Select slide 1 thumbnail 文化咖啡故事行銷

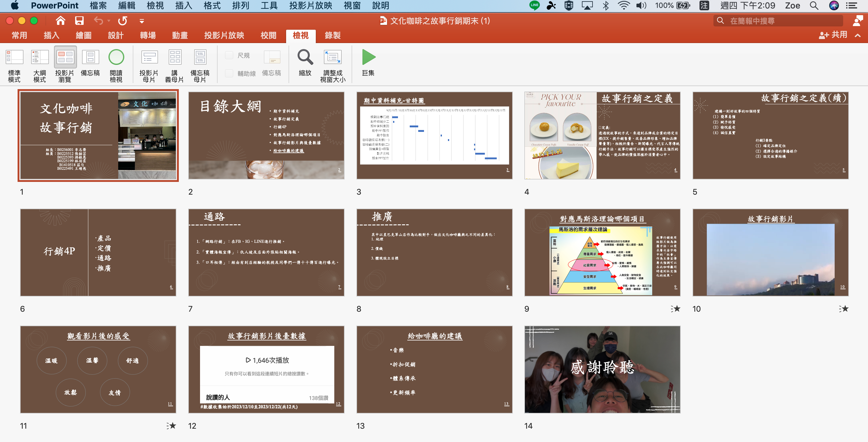[98, 135]
